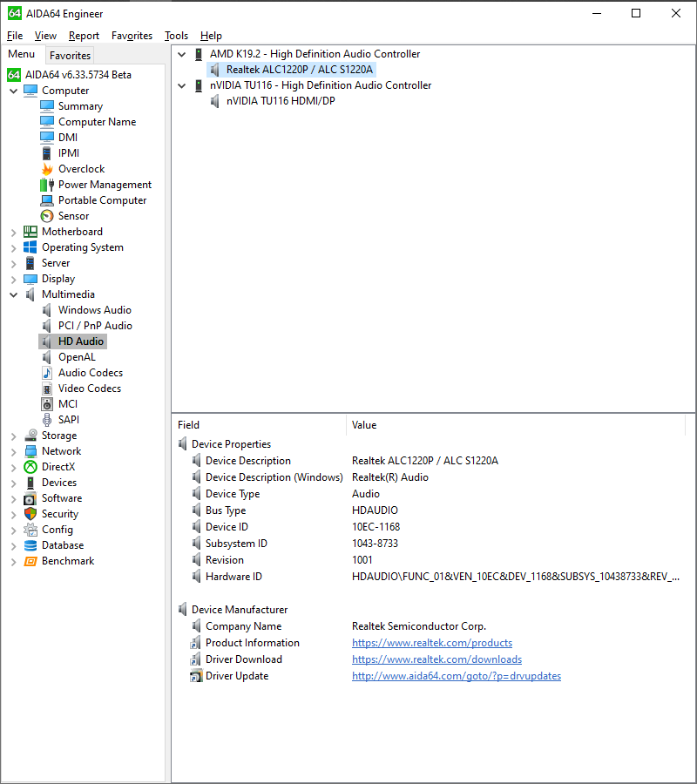The width and height of the screenshot is (697, 784).
Task: Open the Windows Audio icon
Action: click(49, 309)
